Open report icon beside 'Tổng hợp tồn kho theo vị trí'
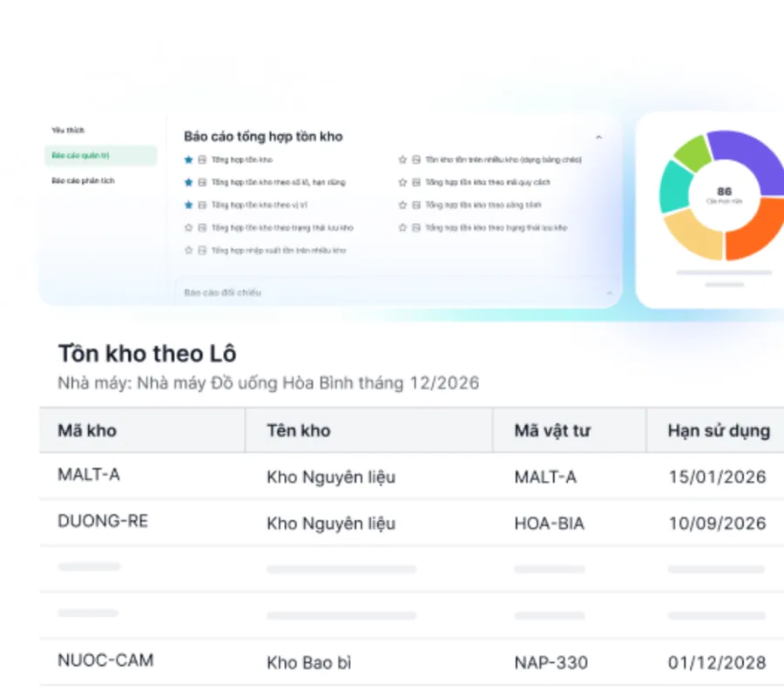This screenshot has height=696, width=784. 202,205
